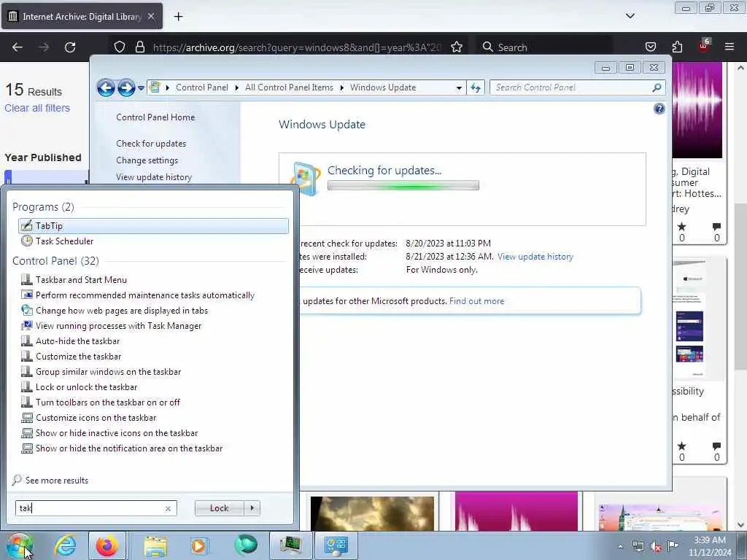Click the network tray icon
747x560 pixels.
(x=638, y=546)
